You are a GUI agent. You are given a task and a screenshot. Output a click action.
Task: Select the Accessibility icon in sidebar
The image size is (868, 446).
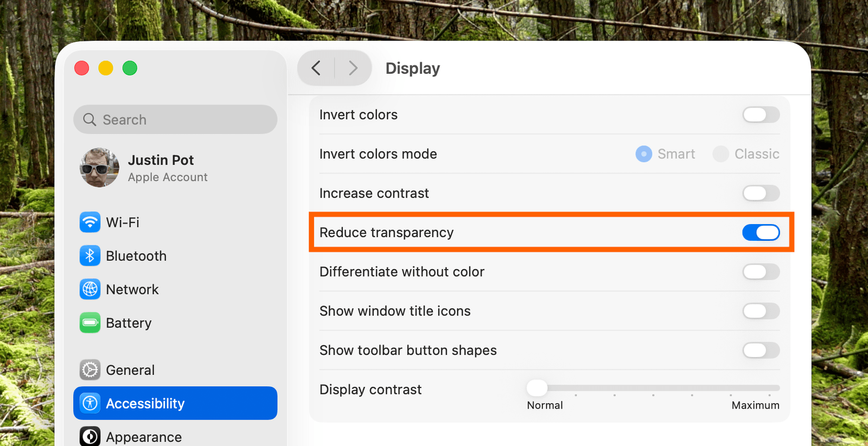click(x=90, y=403)
